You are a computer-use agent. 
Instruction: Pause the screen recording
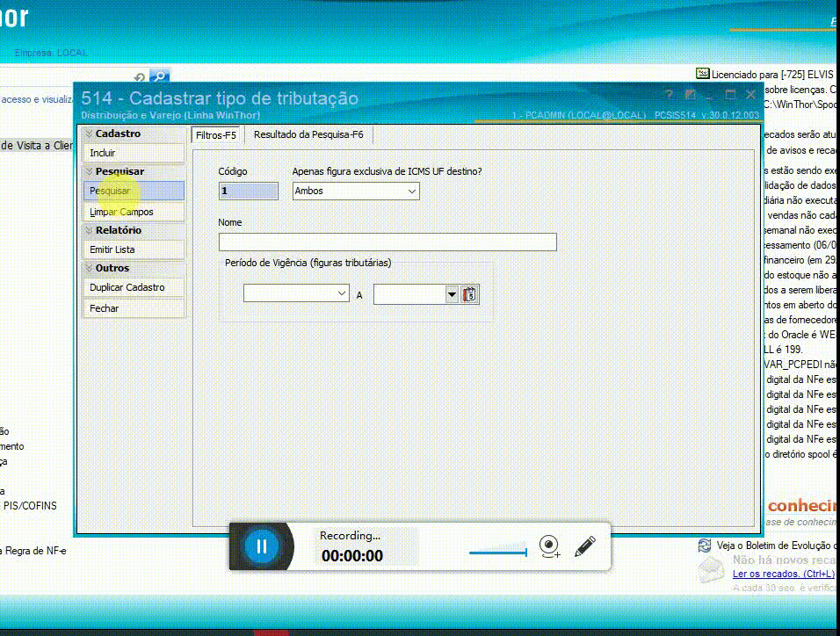[x=262, y=546]
